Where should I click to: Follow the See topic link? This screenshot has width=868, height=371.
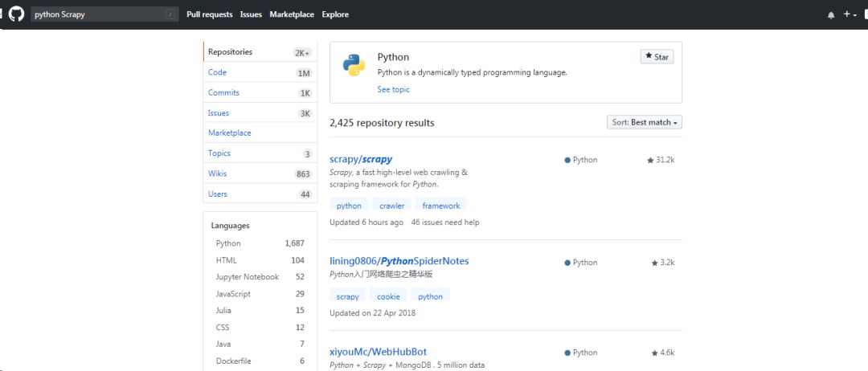[394, 89]
